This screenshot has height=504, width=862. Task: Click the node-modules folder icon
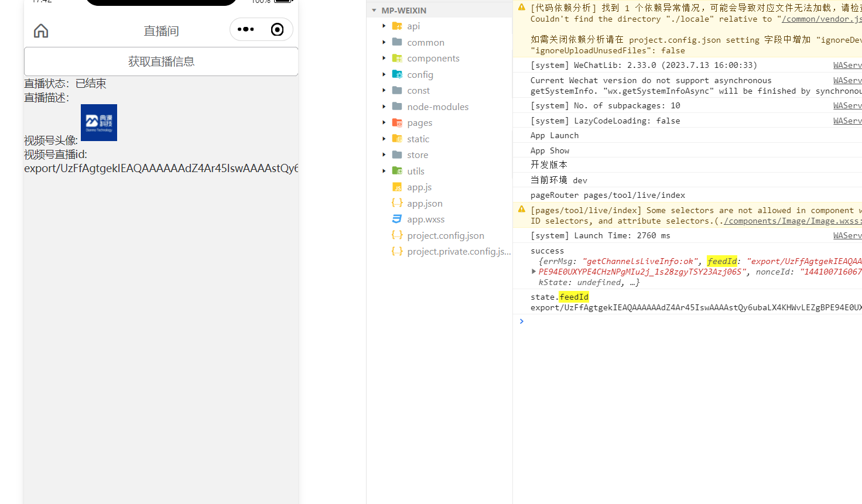pos(397,107)
